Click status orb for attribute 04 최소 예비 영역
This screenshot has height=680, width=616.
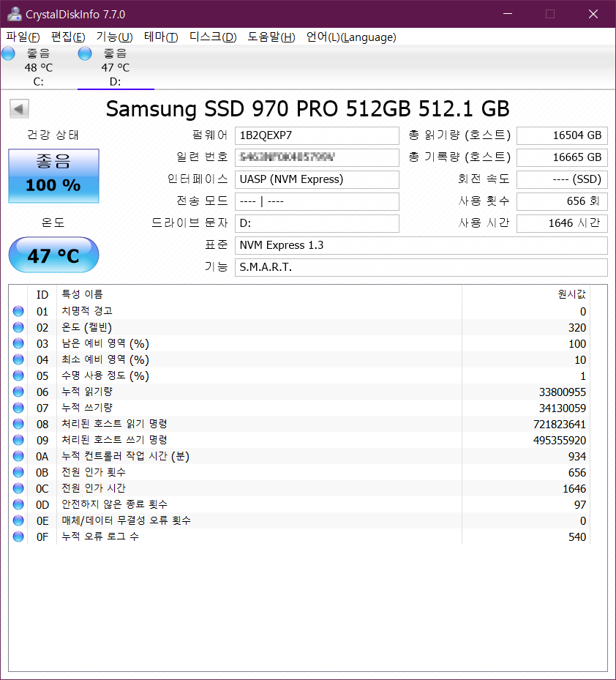[18, 359]
